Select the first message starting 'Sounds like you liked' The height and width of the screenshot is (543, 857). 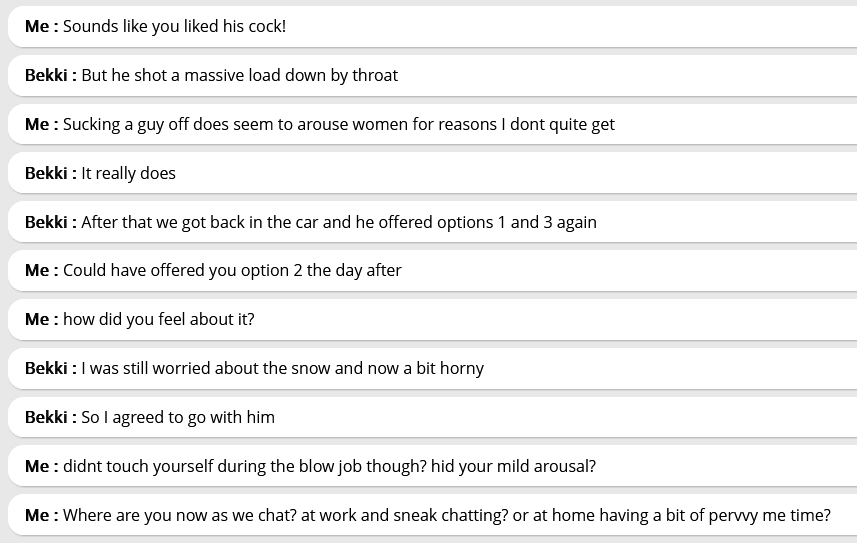[x=174, y=26]
